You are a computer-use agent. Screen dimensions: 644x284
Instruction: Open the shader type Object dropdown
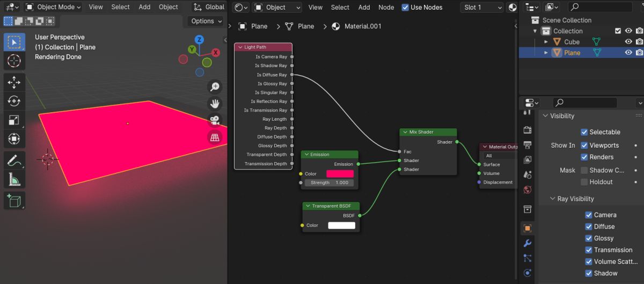(x=277, y=7)
